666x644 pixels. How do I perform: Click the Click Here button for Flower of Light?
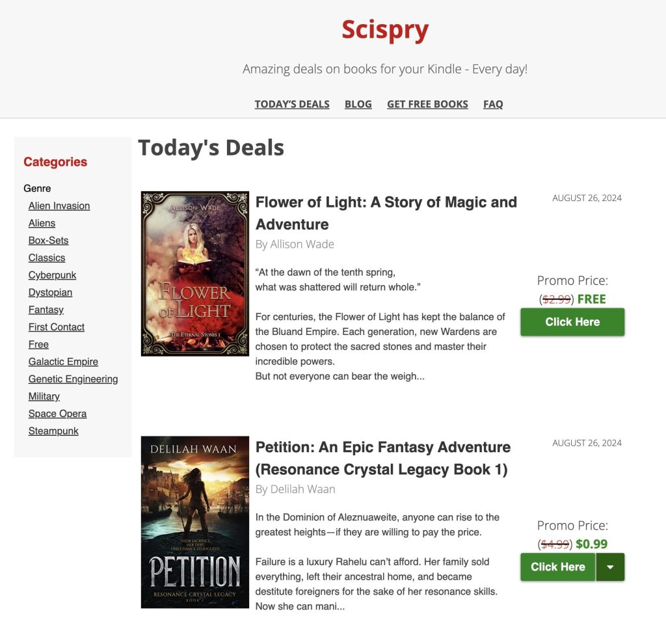[572, 321]
